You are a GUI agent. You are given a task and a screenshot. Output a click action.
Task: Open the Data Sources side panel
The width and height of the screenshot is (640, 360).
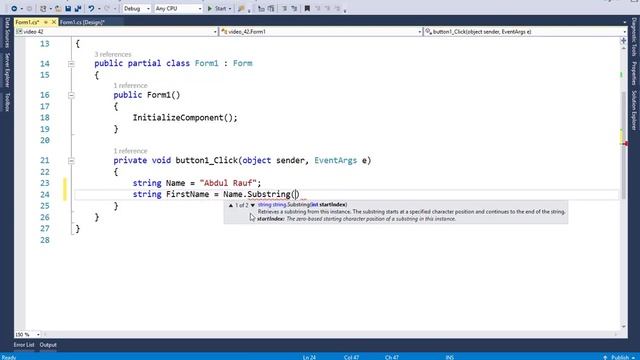tap(7, 33)
